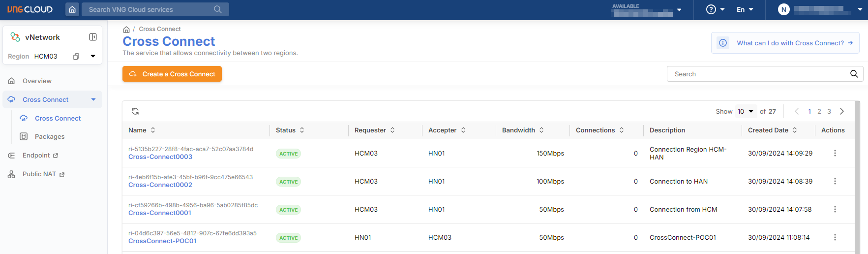Viewport: 868px width, 254px height.
Task: Sort table by Created Date column
Action: (795, 130)
